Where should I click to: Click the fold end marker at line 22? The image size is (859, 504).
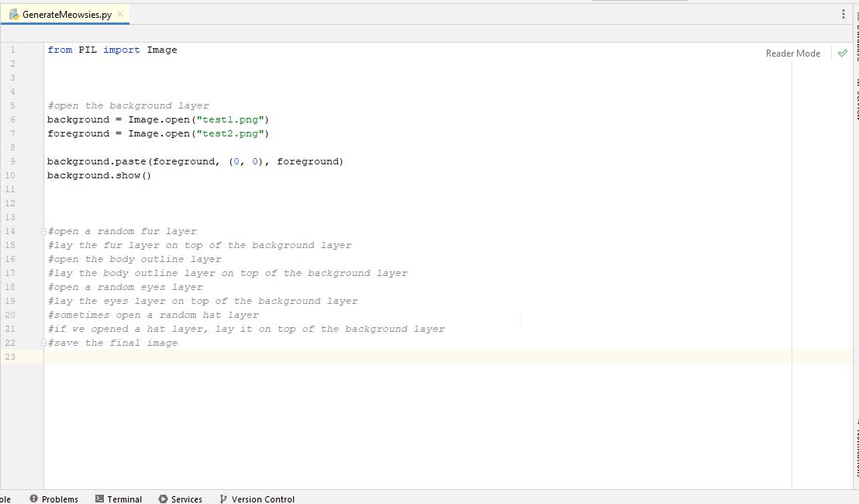pos(44,343)
